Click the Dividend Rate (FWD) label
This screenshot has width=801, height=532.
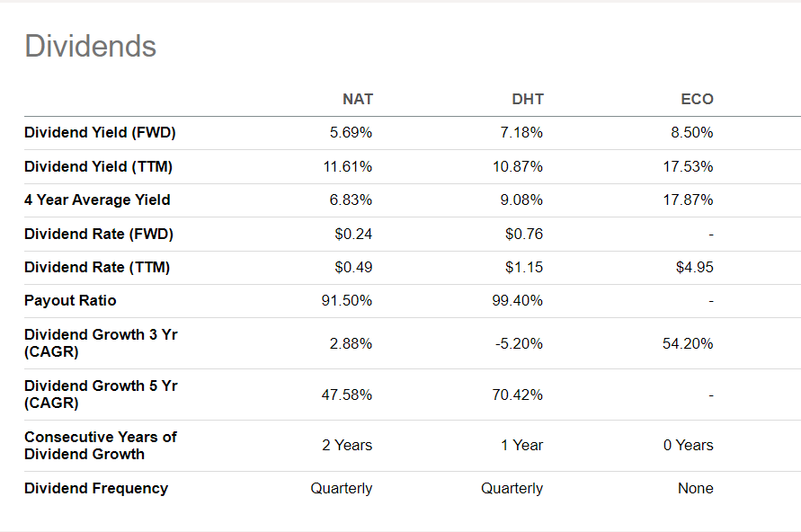tap(99, 234)
